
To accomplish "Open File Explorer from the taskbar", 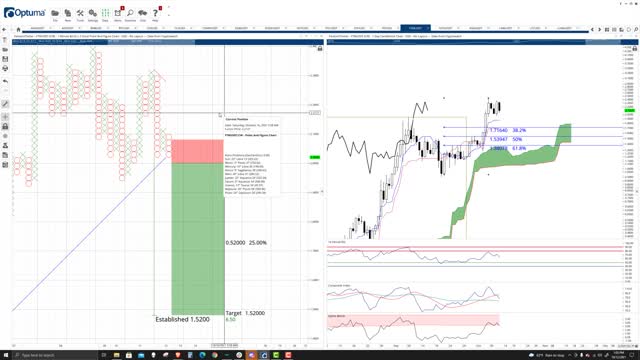I will pyautogui.click(x=116, y=355).
